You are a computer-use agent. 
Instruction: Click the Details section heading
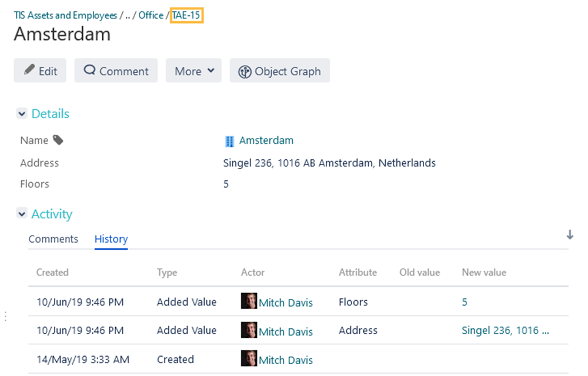tap(50, 113)
